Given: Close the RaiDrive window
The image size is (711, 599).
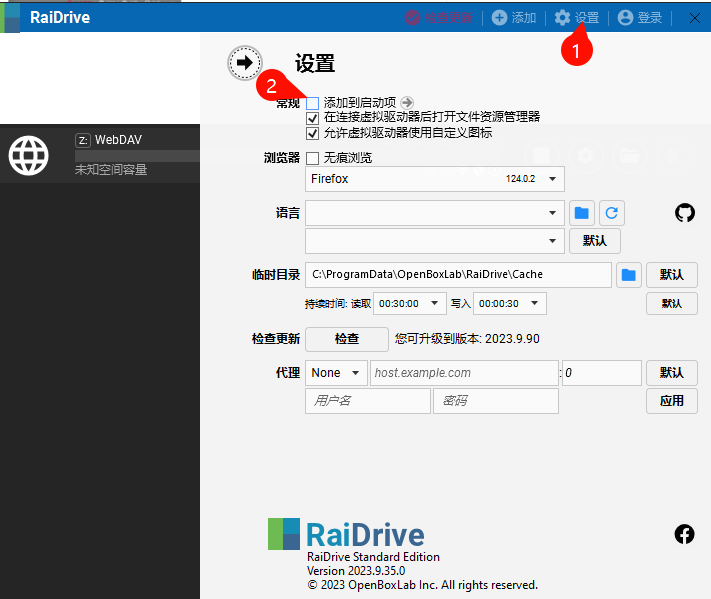Looking at the screenshot, I should [x=694, y=18].
